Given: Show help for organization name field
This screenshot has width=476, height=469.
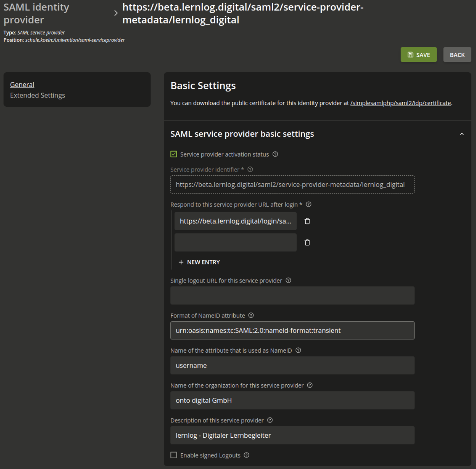Looking at the screenshot, I should (310, 385).
